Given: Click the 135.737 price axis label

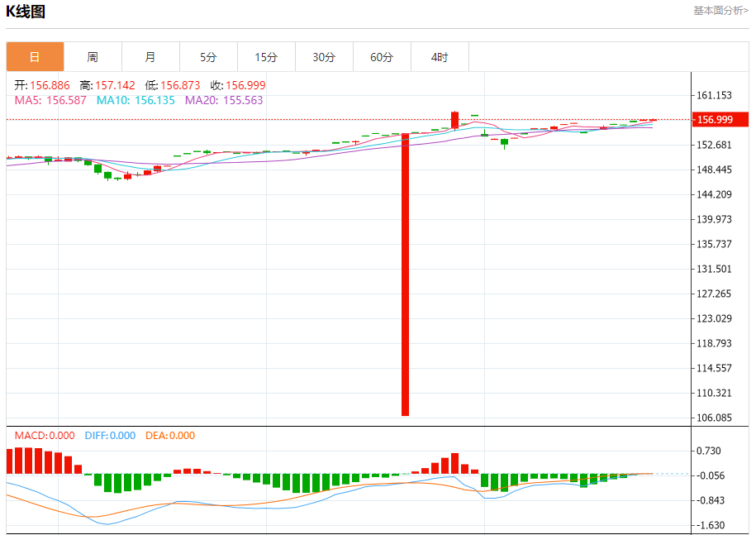Looking at the screenshot, I should point(714,244).
